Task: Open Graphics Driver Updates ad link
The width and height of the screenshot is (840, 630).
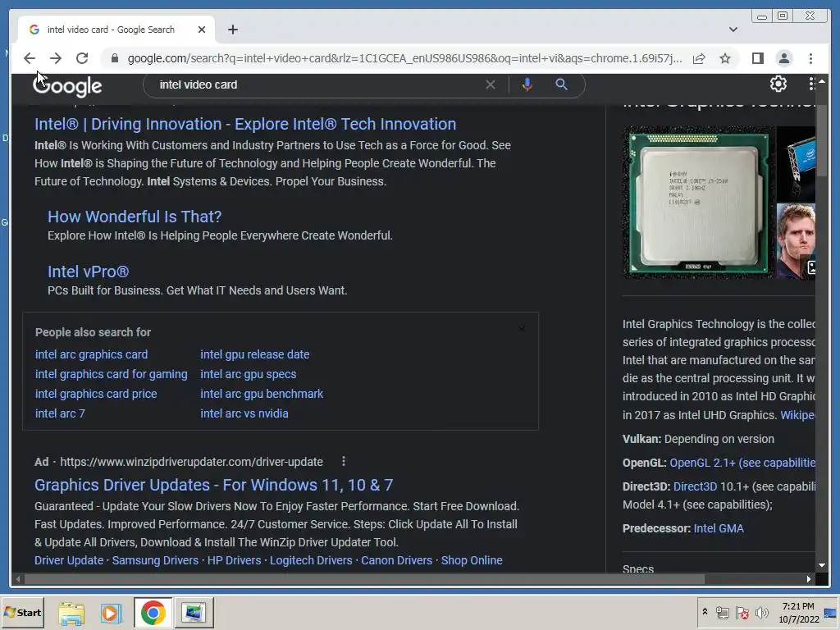Action: [214, 485]
